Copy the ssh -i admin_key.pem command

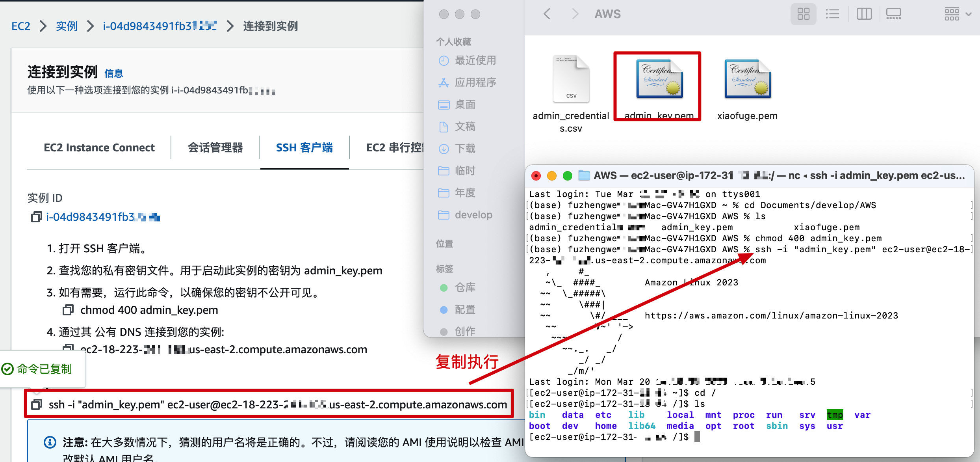[x=37, y=404]
